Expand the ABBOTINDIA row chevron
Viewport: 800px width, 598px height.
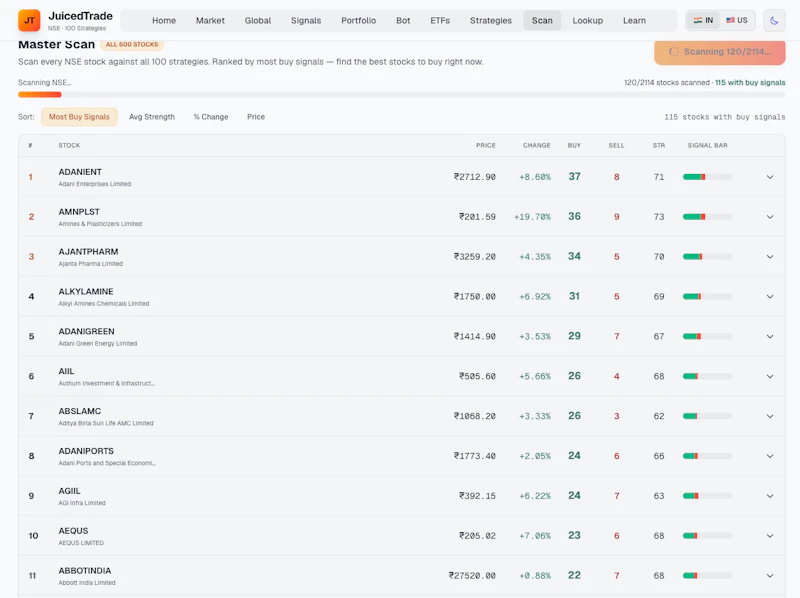click(770, 576)
